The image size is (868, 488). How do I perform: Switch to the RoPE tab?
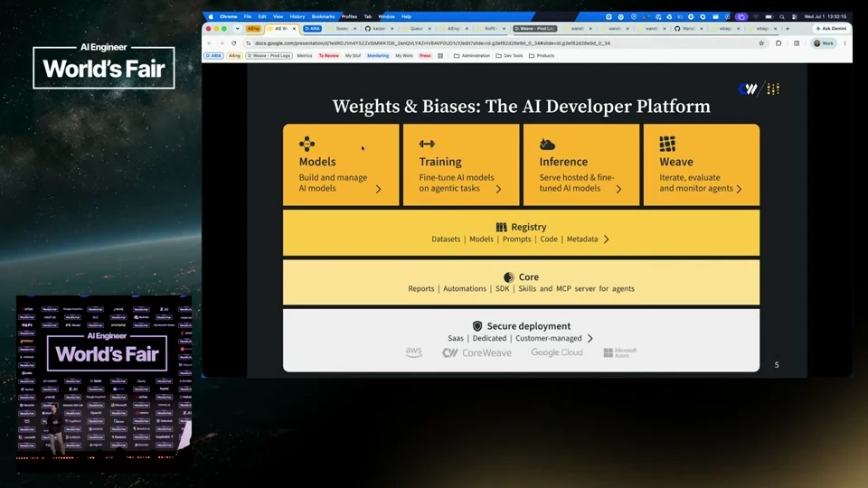(490, 28)
